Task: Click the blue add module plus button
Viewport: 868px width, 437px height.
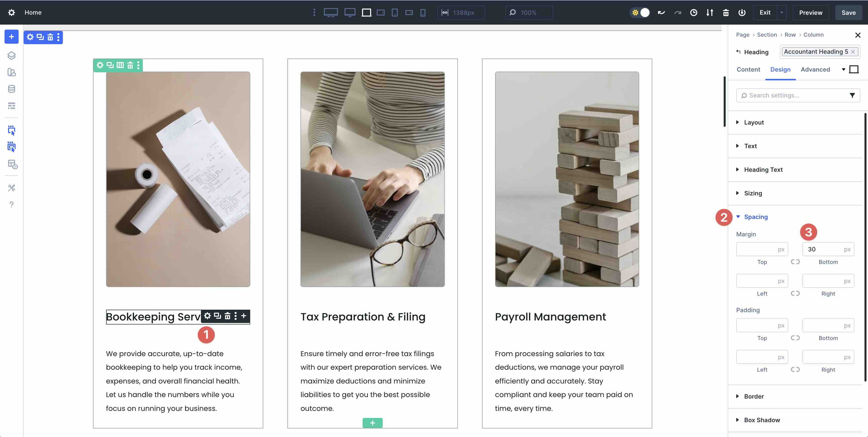Action: (12, 37)
